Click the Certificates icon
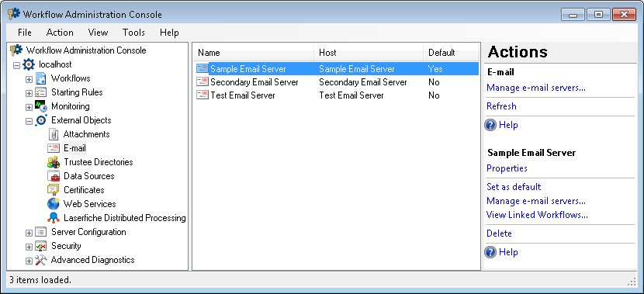Screen dimensions: 644x294 click(x=54, y=190)
